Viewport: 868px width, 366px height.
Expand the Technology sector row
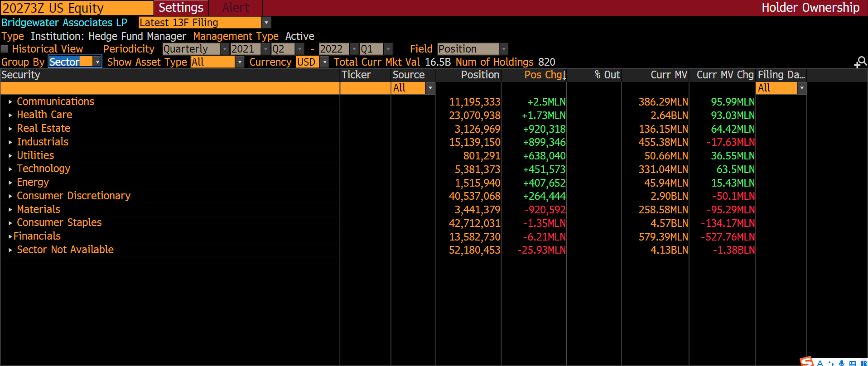point(10,169)
